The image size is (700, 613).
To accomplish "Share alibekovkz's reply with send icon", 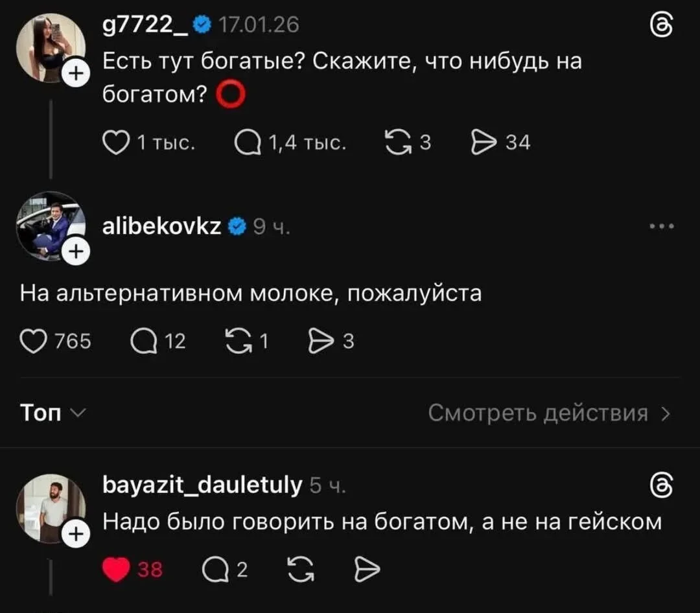I will point(320,341).
